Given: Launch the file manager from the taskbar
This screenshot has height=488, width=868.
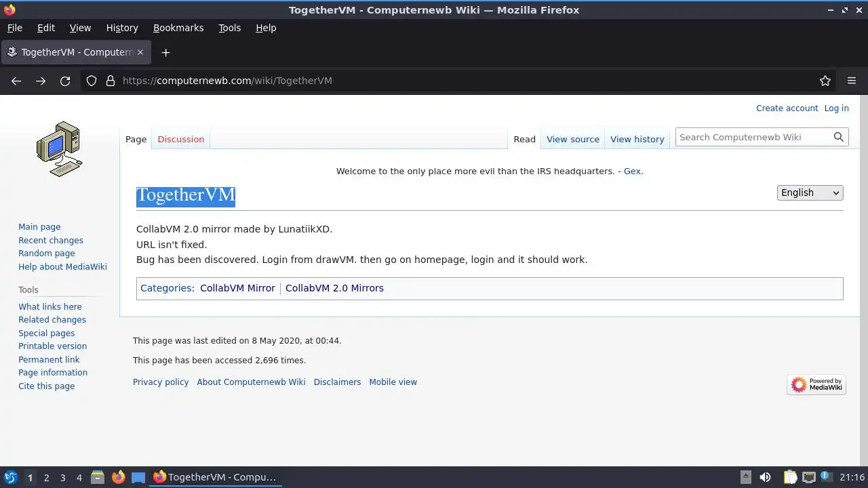Looking at the screenshot, I should pyautogui.click(x=98, y=477).
